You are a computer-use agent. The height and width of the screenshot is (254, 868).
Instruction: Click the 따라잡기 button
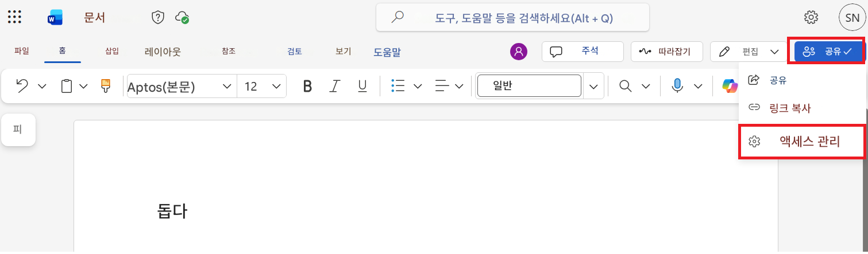coord(668,52)
